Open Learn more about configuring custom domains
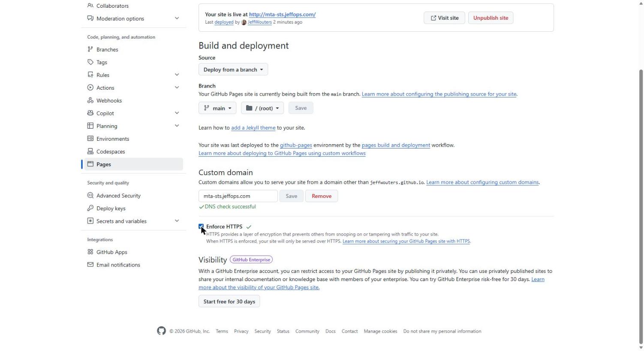 (x=482, y=182)
